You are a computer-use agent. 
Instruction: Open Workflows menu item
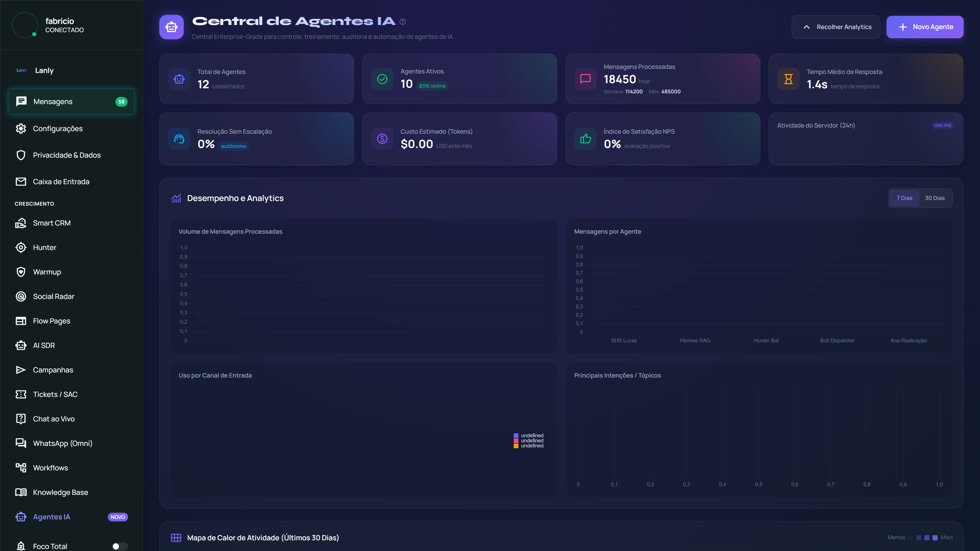point(71,468)
